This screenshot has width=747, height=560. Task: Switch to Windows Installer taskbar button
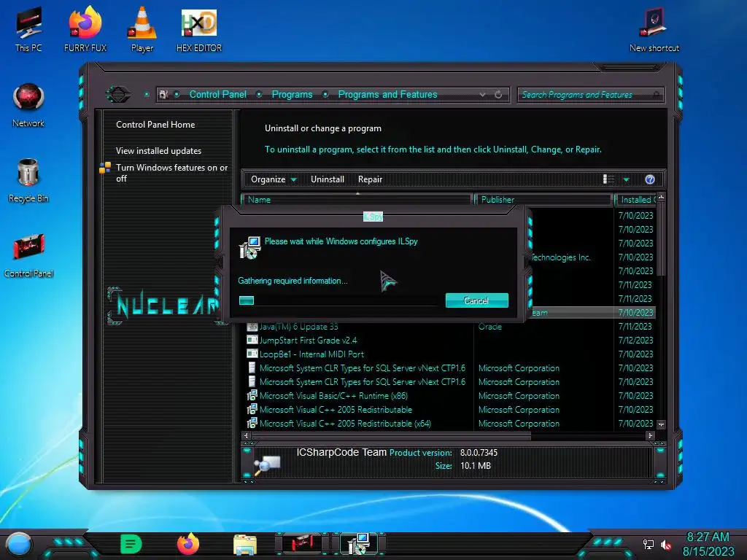coord(360,544)
